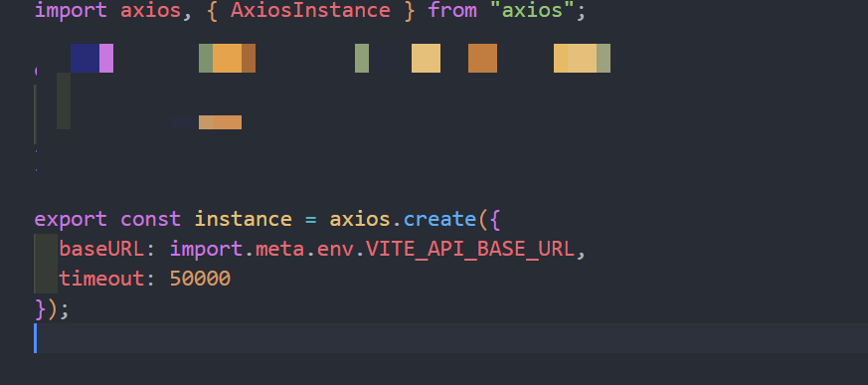
Task: Click the 'import' keyword on the first line
Action: (x=71, y=11)
